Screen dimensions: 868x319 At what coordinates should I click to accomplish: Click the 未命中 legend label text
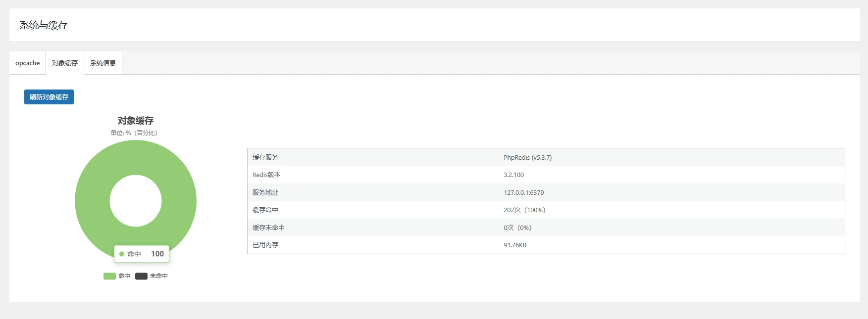158,276
